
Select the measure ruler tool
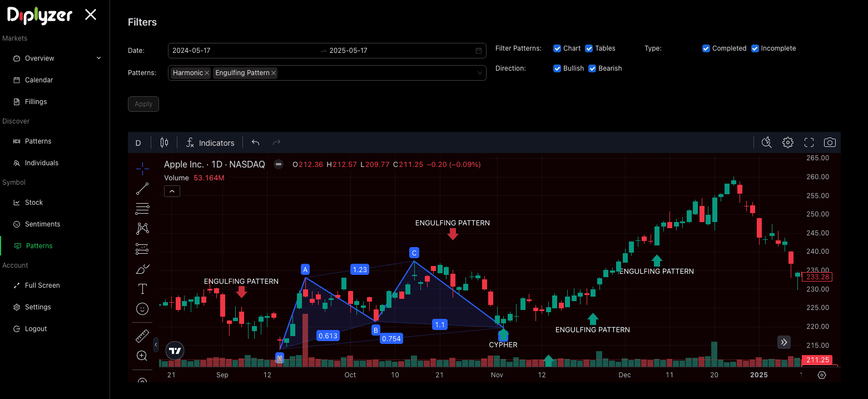142,336
